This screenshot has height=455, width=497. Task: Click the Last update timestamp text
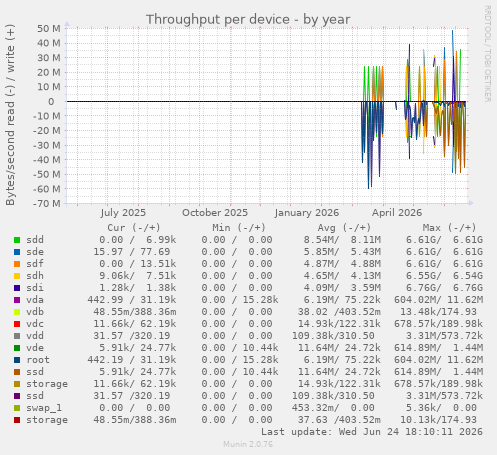[x=372, y=432]
